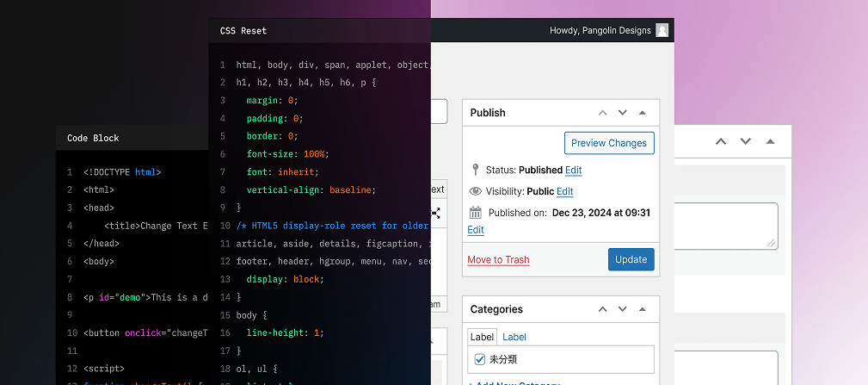The height and width of the screenshot is (385, 868).
Task: Move the Categories panel down
Action: tap(622, 309)
